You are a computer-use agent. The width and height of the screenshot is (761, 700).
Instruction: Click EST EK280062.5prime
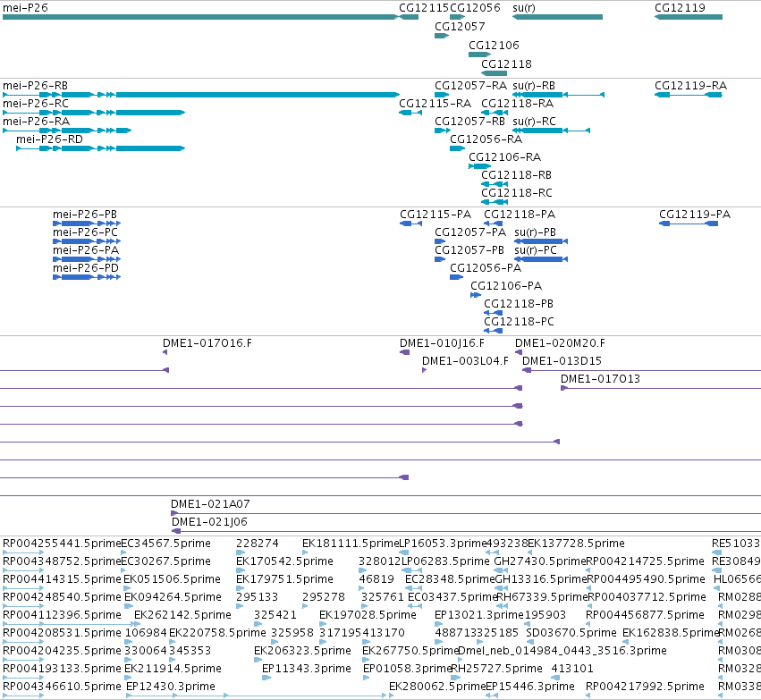pyautogui.click(x=437, y=687)
